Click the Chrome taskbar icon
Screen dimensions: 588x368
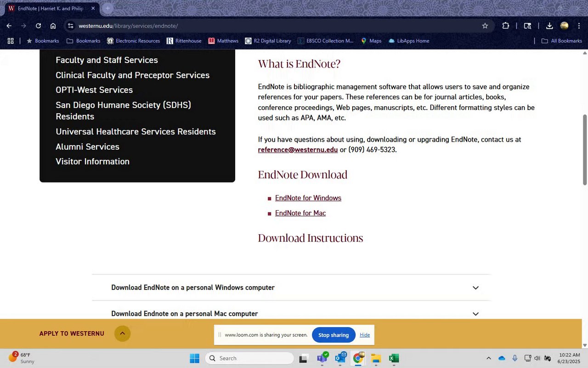click(x=358, y=358)
